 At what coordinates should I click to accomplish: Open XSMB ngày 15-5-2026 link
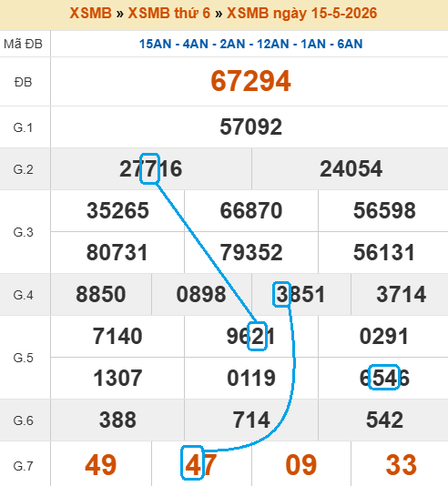click(x=301, y=13)
